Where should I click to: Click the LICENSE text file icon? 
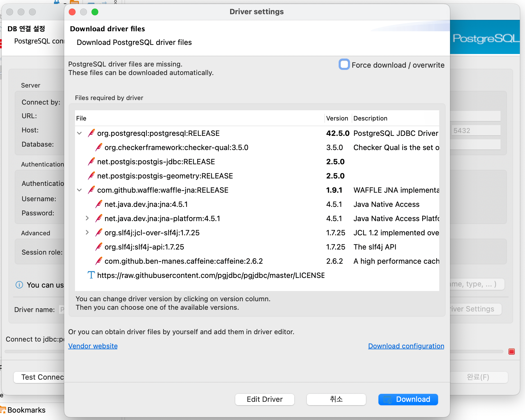(91, 275)
